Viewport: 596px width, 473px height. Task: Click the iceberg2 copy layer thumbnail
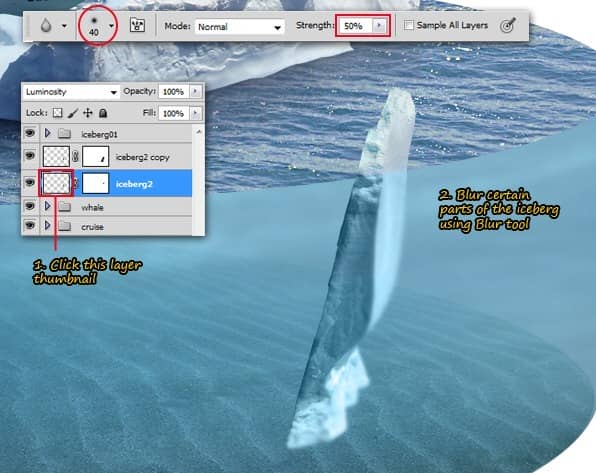click(x=56, y=156)
